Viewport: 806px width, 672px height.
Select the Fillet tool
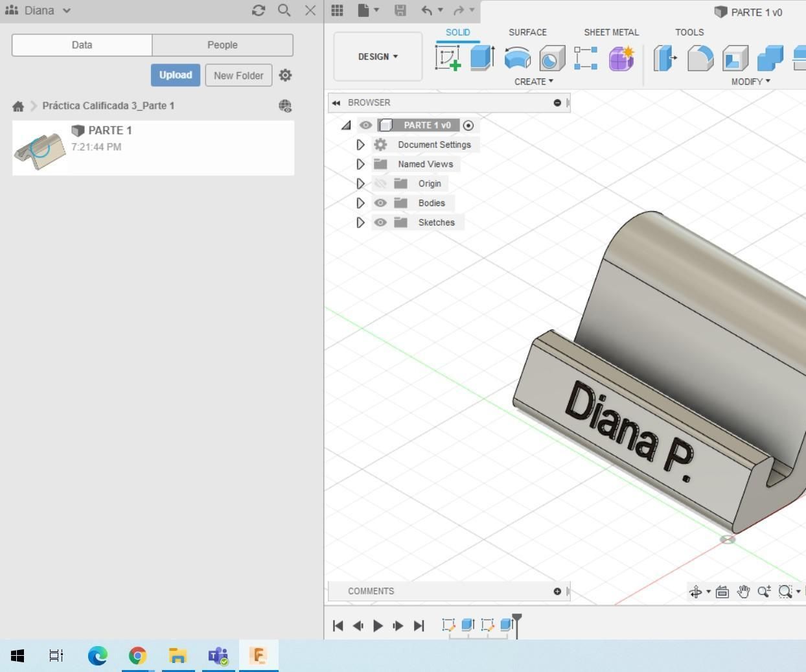(x=700, y=58)
